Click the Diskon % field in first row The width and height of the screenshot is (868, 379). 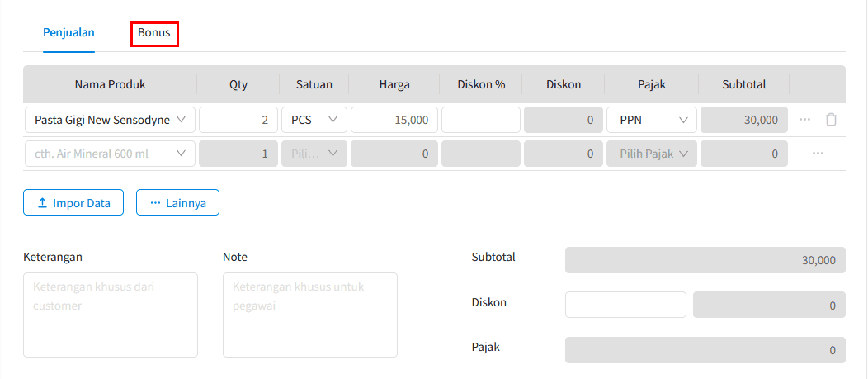481,120
